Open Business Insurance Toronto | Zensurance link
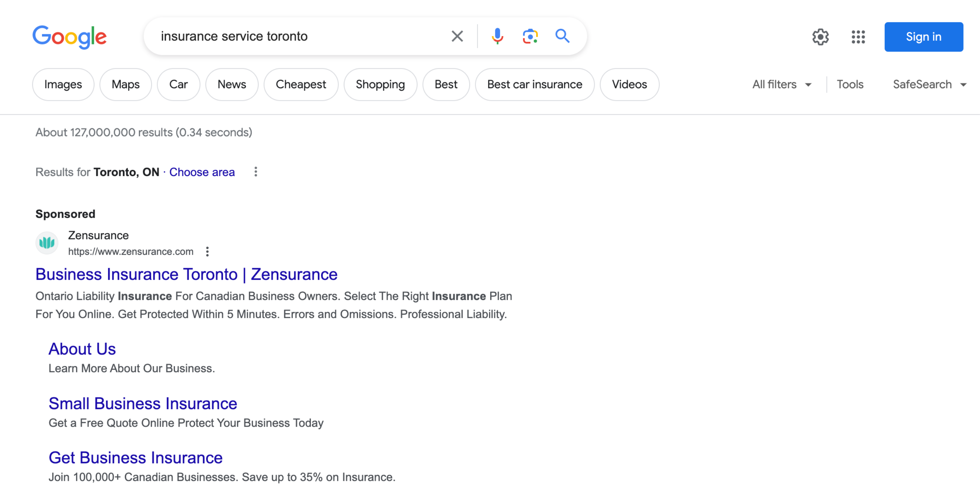The image size is (980, 504). click(187, 274)
